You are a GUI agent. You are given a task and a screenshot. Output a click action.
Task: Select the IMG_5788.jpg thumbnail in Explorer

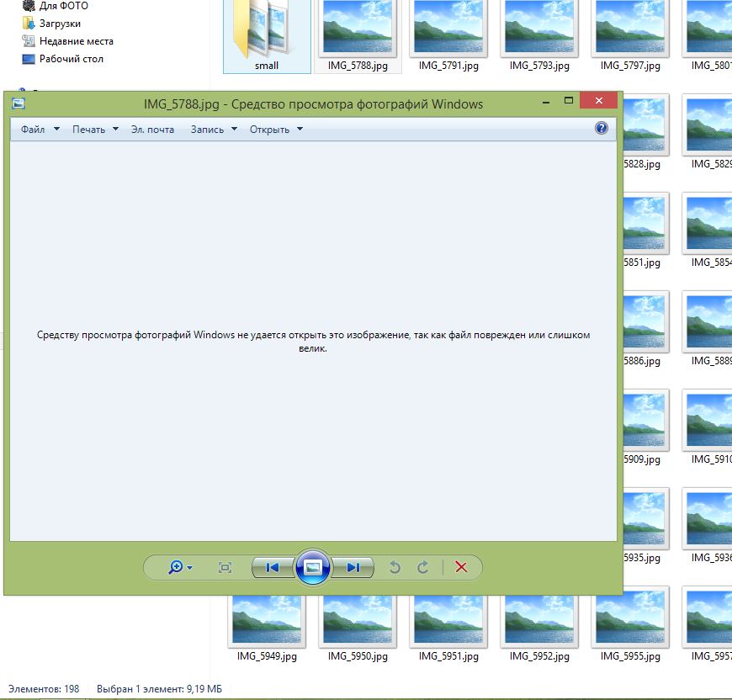358,28
